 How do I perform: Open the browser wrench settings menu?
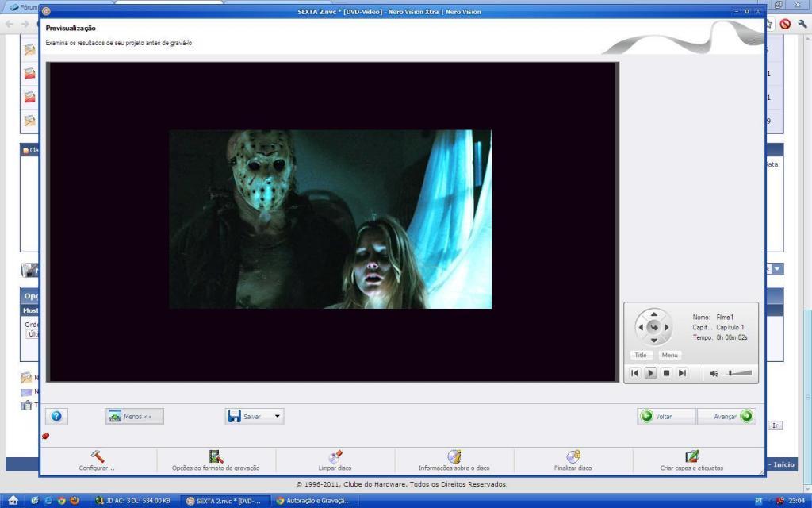(x=802, y=24)
